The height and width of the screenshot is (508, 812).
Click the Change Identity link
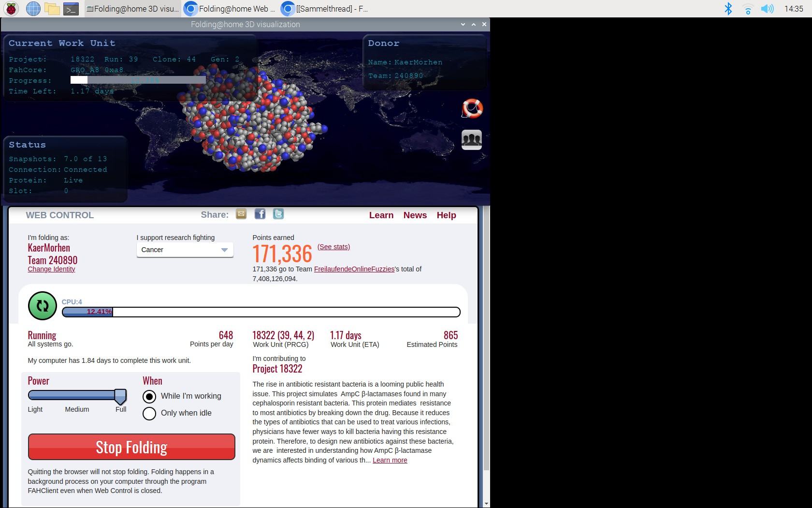pos(51,269)
